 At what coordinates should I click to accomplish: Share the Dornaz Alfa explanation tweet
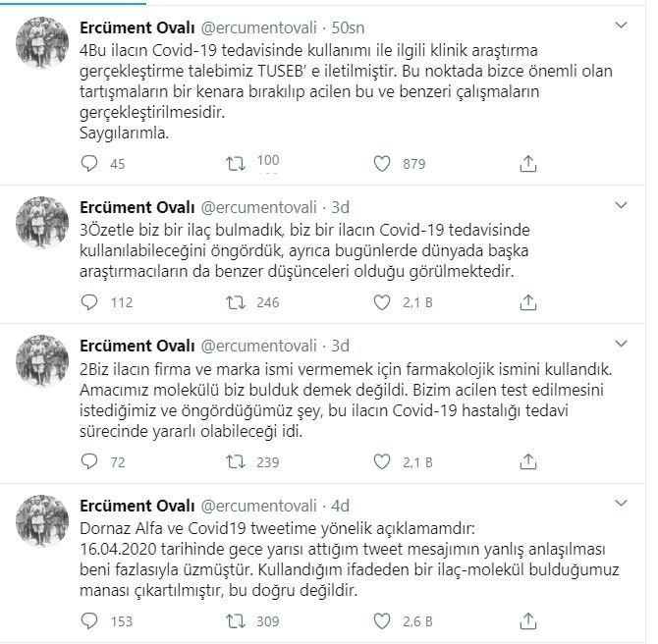point(528,620)
